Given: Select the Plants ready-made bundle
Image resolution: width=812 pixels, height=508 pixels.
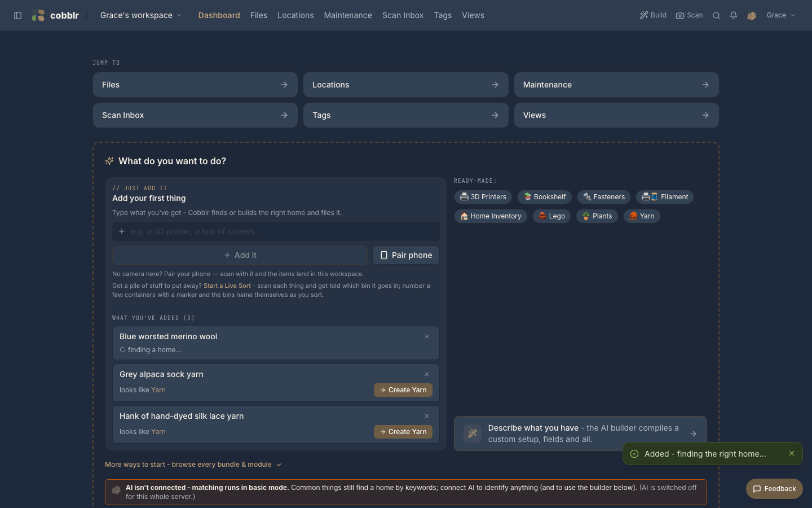Looking at the screenshot, I should tap(597, 216).
